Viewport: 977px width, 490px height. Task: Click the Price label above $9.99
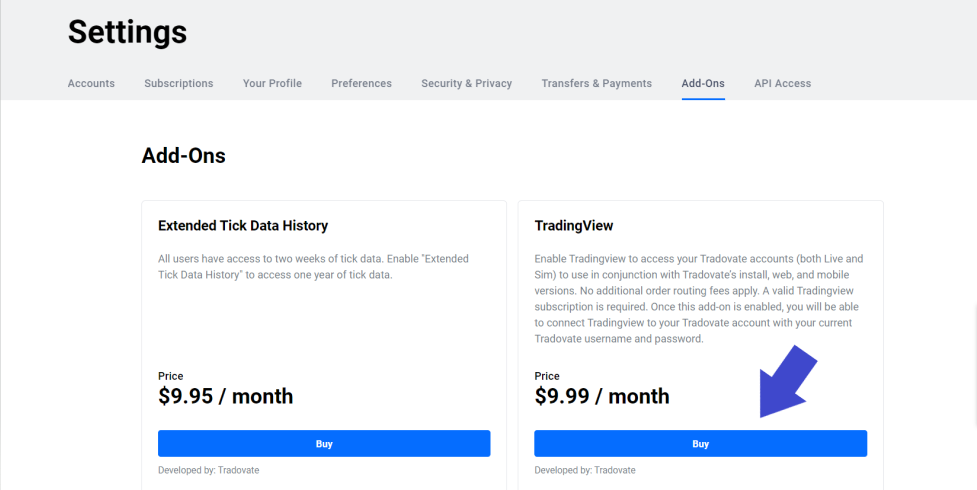pyautogui.click(x=547, y=376)
